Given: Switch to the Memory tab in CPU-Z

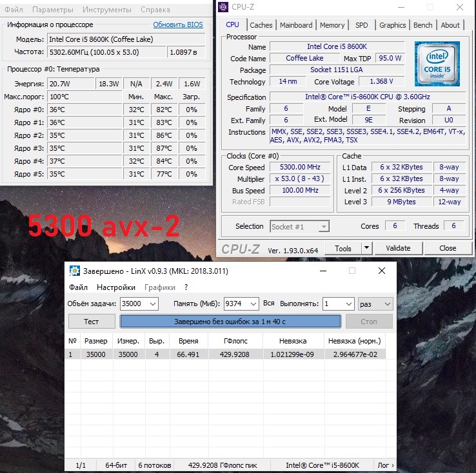Looking at the screenshot, I should tap(332, 25).
